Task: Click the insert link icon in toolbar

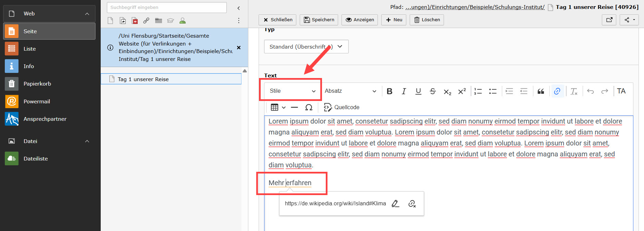Action: (557, 91)
